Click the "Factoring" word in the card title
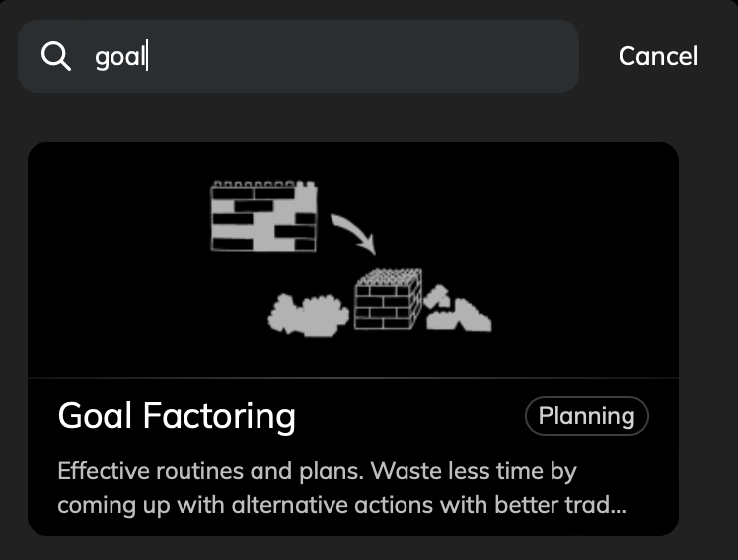The height and width of the screenshot is (560, 738). click(219, 416)
